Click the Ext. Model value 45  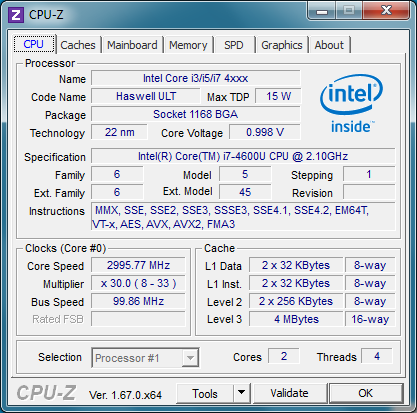point(245,192)
